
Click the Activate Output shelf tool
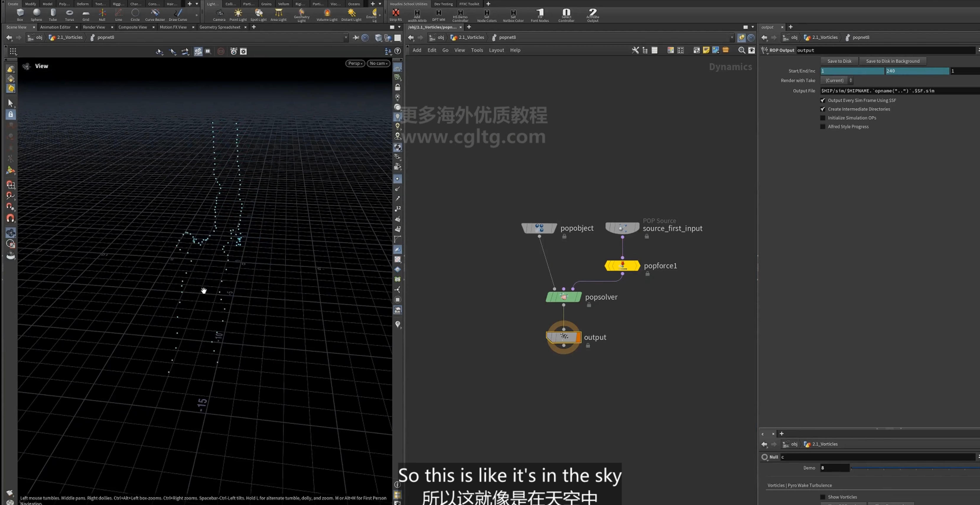pos(593,16)
